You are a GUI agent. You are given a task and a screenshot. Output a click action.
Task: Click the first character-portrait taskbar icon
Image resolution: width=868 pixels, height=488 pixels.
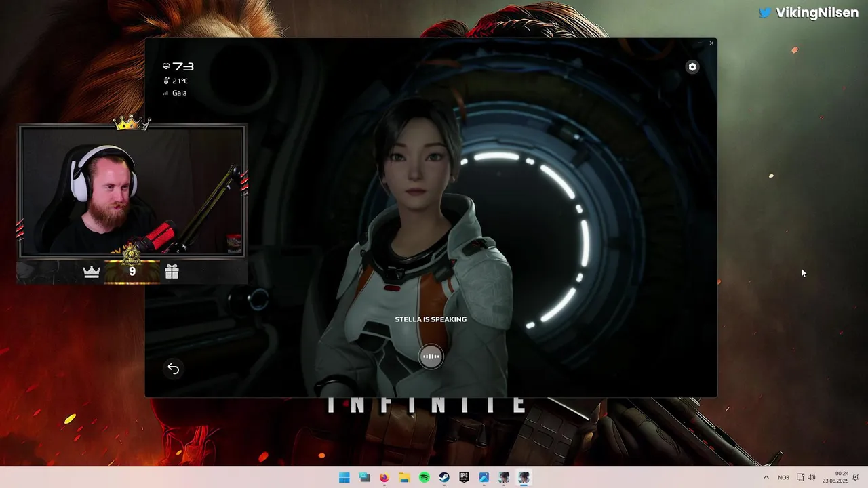(504, 478)
